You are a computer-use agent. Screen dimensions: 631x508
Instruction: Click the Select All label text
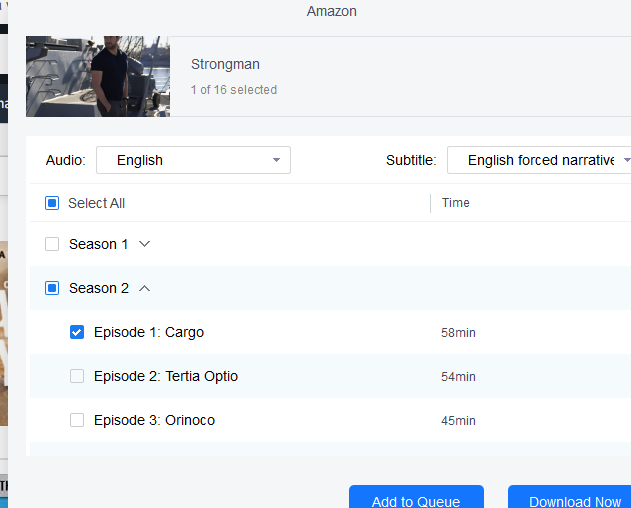[97, 203]
